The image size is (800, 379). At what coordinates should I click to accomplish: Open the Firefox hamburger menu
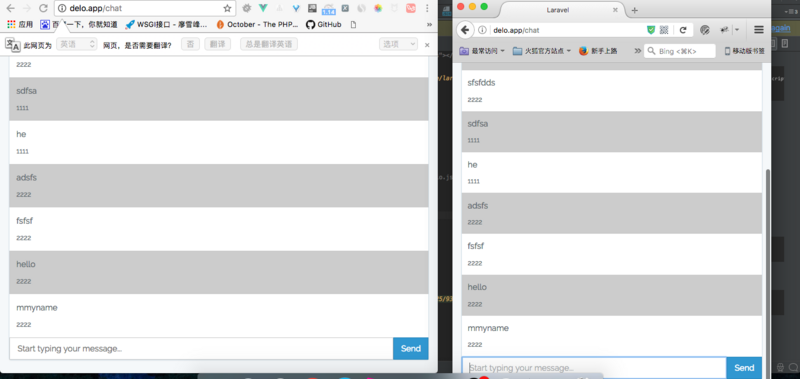click(x=759, y=30)
